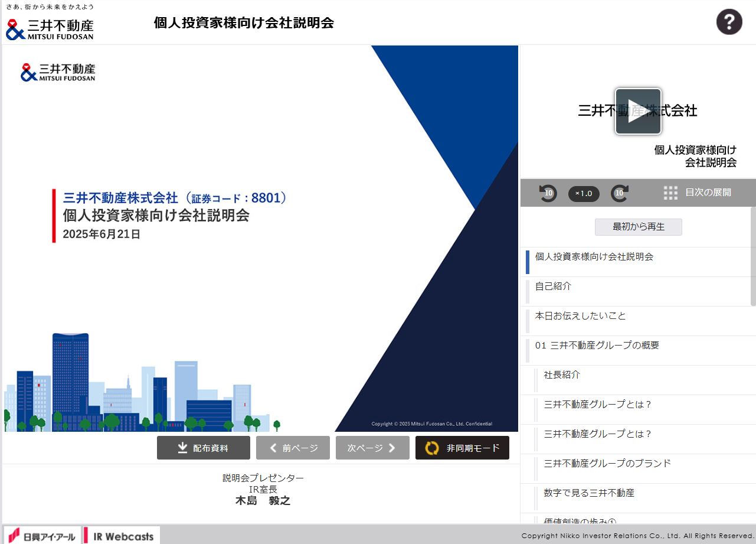Click slide date 2025年6月21日

(x=102, y=234)
